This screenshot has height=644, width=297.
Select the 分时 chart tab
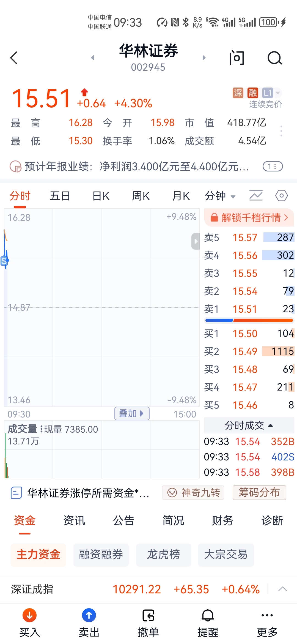point(20,196)
